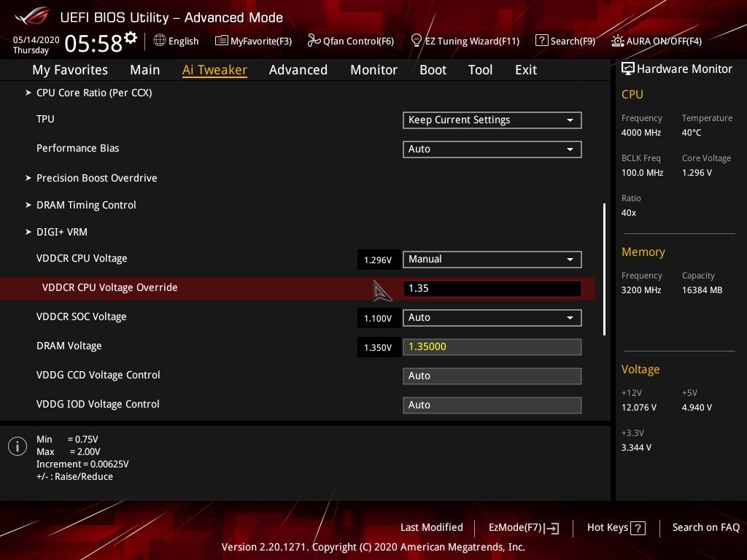Select the DRAM Voltage label
747x560 pixels.
pos(69,346)
